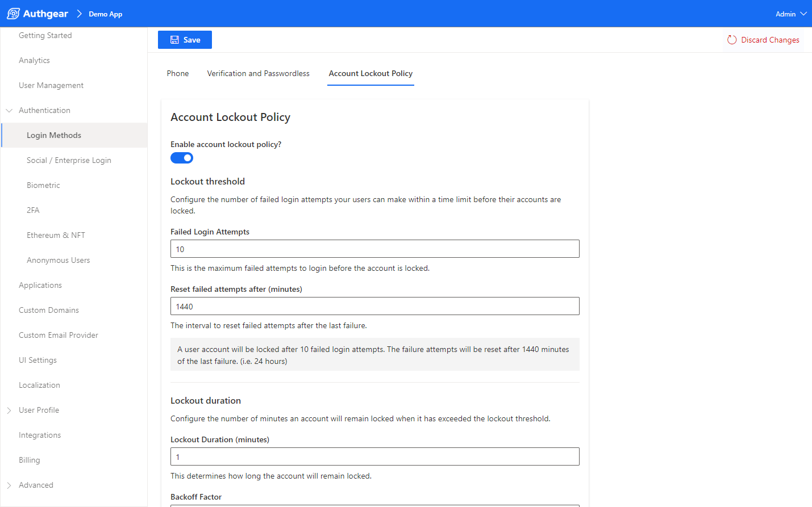
Task: Click Discard Changes button
Action: (x=763, y=40)
